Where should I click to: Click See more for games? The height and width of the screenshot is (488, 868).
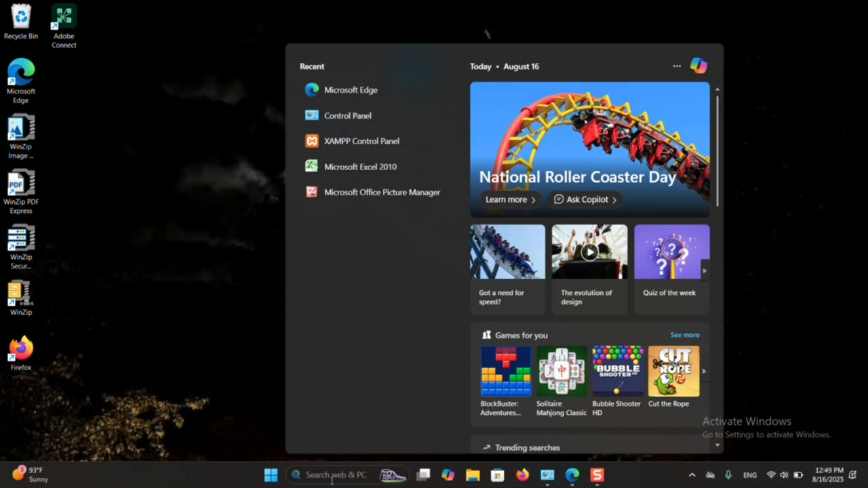(685, 335)
